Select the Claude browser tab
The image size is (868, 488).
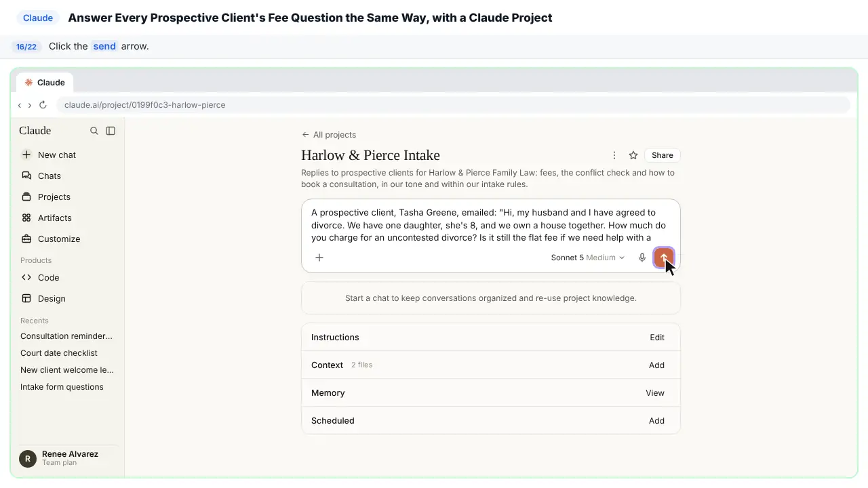pos(45,83)
